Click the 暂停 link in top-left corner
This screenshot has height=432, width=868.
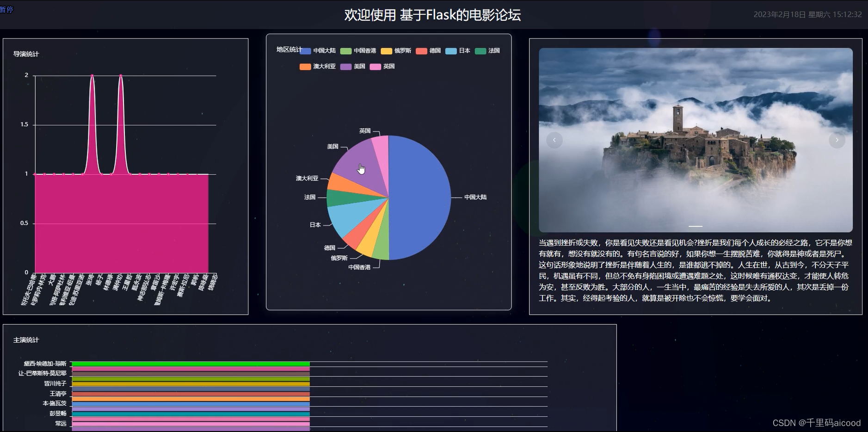(x=6, y=10)
